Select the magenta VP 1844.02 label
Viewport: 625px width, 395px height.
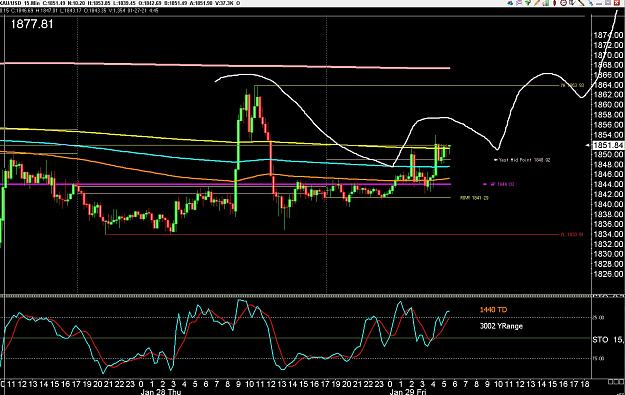point(498,184)
